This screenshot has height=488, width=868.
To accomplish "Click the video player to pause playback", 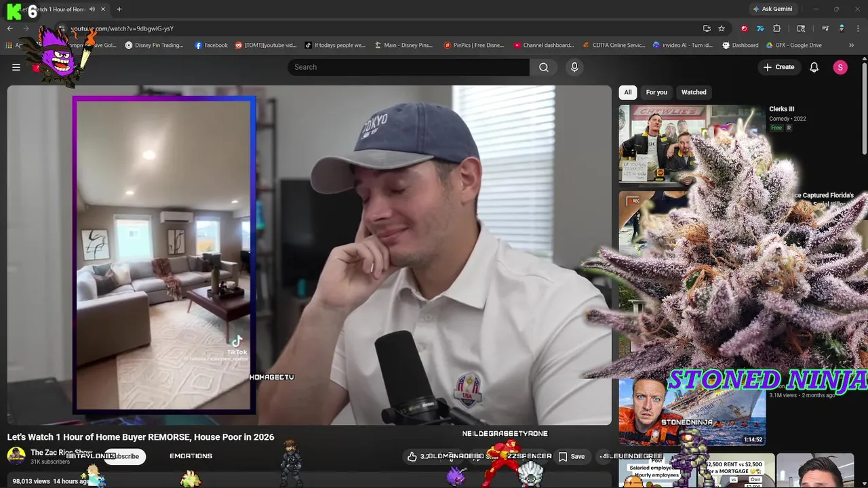I will point(309,255).
